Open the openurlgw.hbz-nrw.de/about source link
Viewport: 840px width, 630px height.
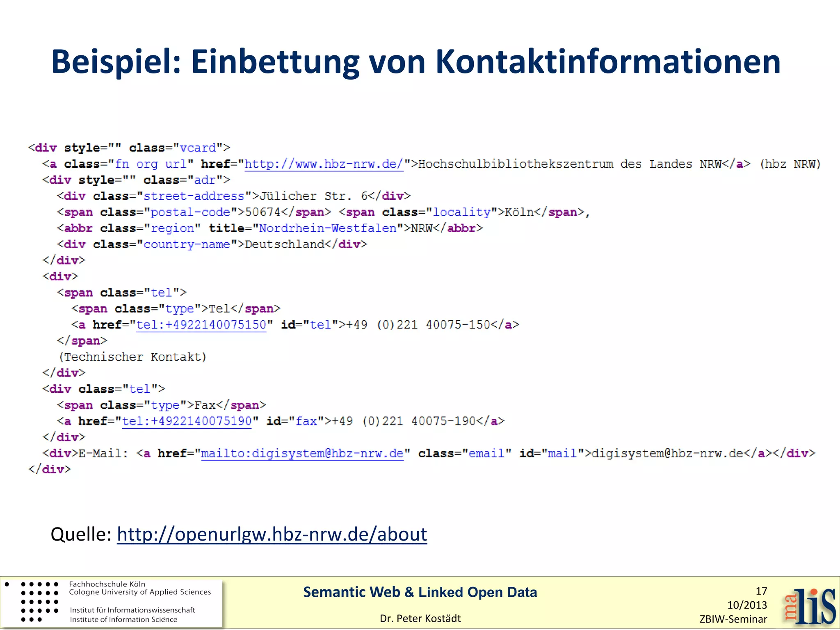tap(272, 534)
